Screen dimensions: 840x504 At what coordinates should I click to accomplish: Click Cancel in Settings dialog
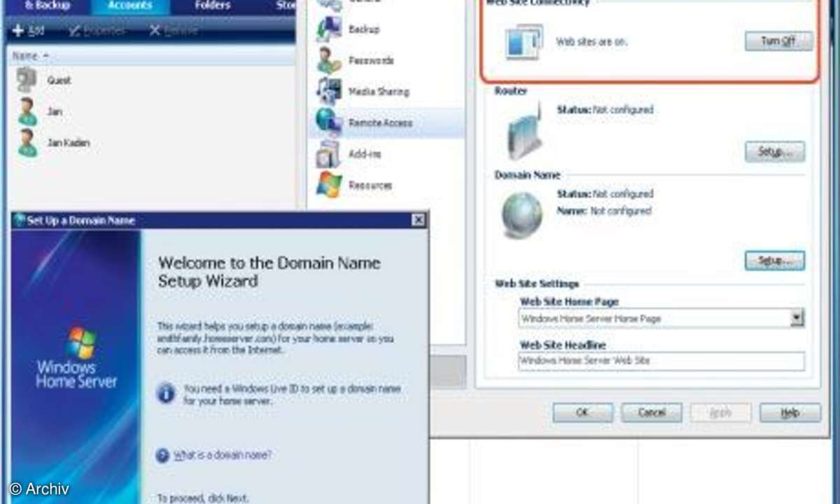[651, 413]
